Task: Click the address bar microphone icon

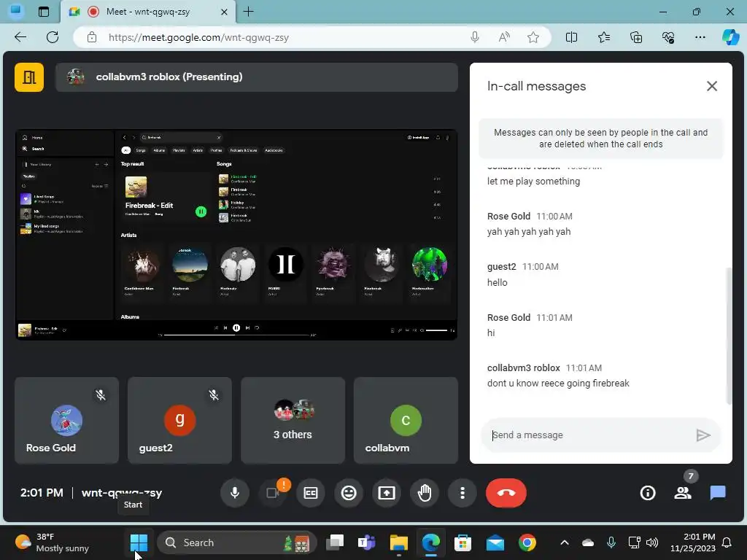Action: point(474,38)
